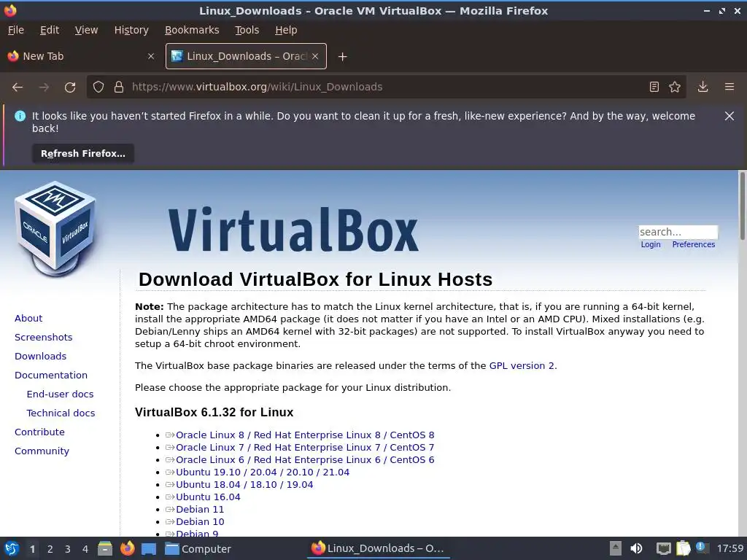Open the Firefox hamburger menu
Screen dimensions: 747x560
click(x=729, y=87)
